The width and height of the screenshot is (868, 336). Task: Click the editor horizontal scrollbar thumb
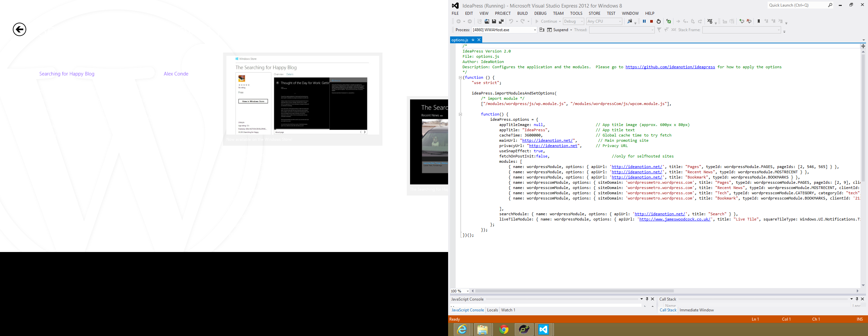click(x=574, y=291)
